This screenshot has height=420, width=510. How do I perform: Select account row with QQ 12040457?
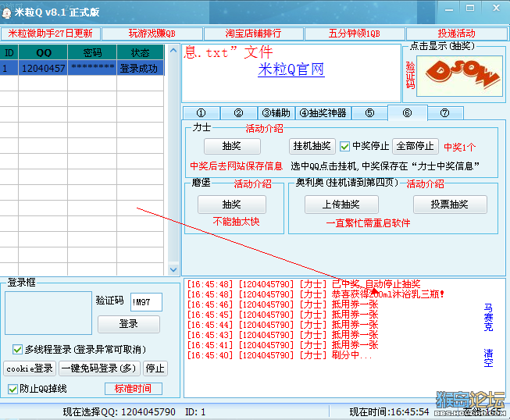(x=82, y=68)
